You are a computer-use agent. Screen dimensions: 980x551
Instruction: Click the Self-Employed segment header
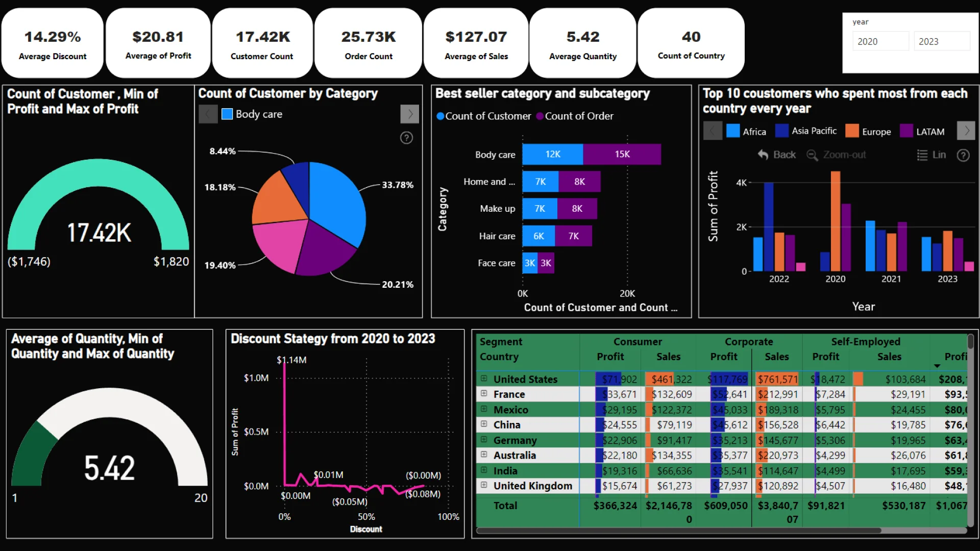[x=866, y=342]
